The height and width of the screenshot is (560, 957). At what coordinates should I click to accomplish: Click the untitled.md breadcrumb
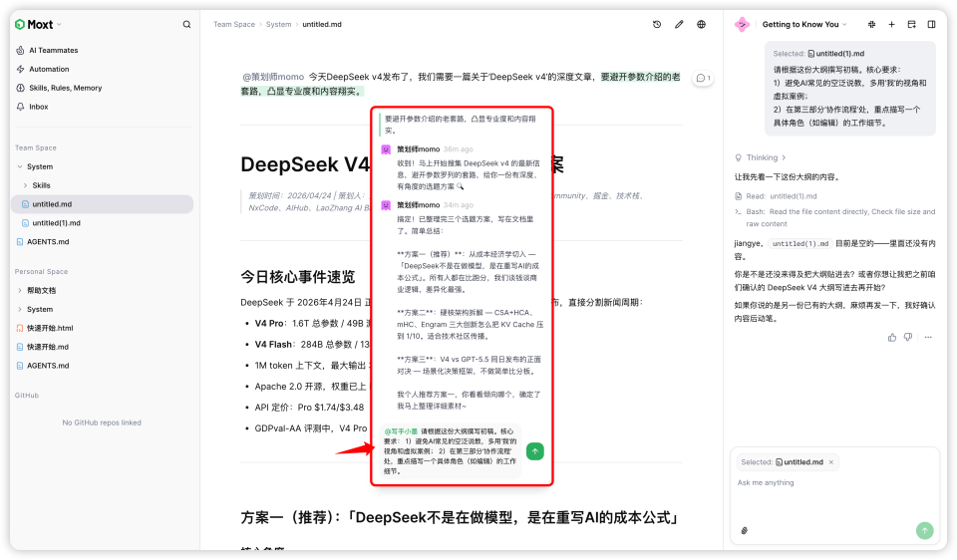tap(322, 24)
